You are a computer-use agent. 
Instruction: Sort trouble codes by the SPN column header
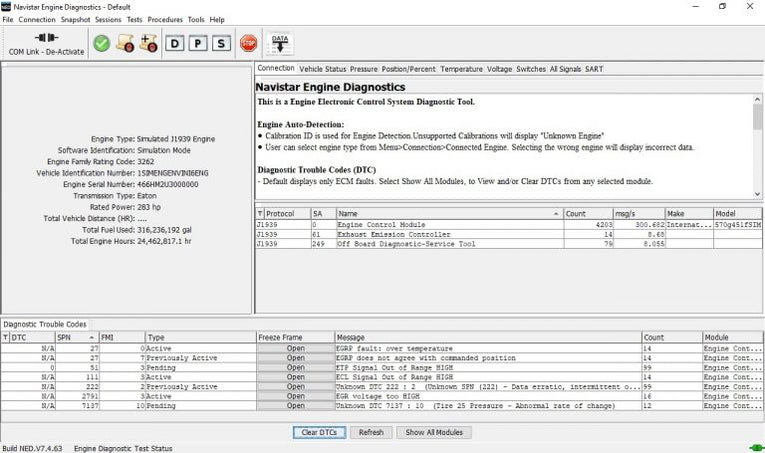click(77, 337)
